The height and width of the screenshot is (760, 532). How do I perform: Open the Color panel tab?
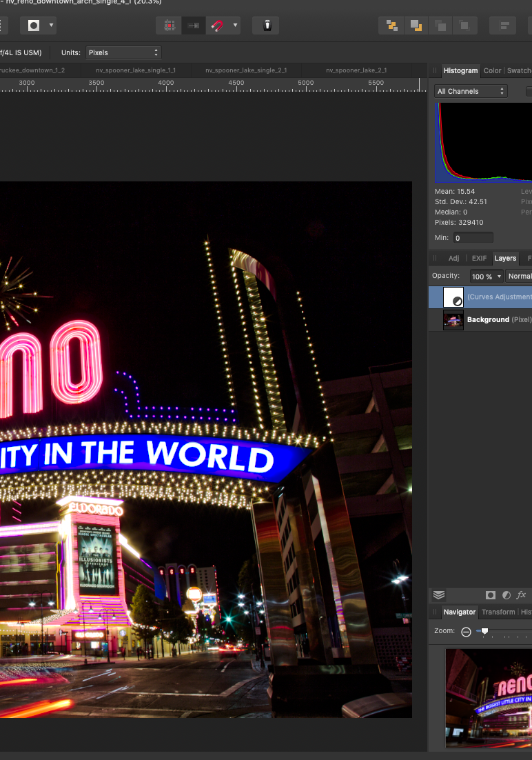point(492,71)
